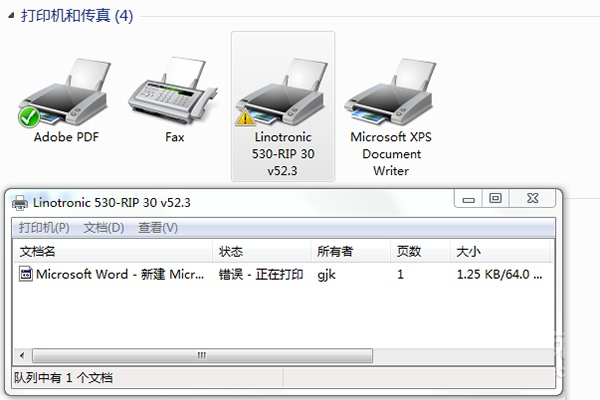Maximize the Linotronic print queue window

point(495,198)
